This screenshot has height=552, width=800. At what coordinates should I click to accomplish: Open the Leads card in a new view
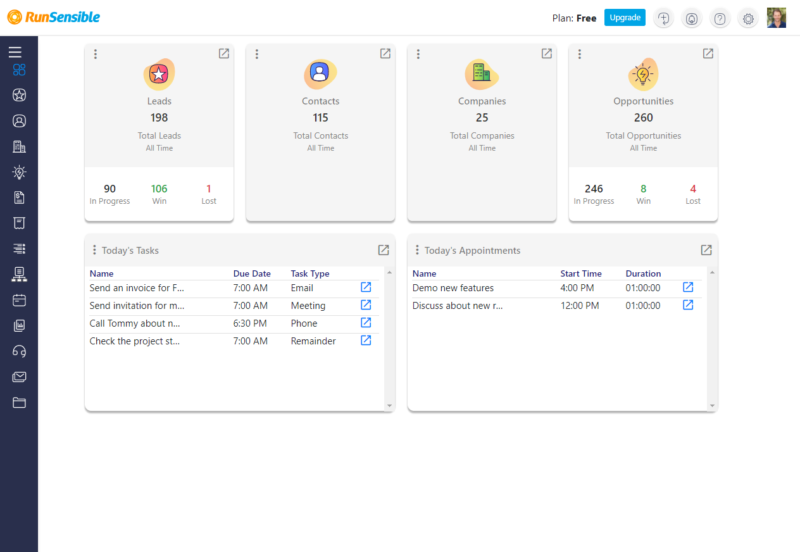pyautogui.click(x=223, y=54)
